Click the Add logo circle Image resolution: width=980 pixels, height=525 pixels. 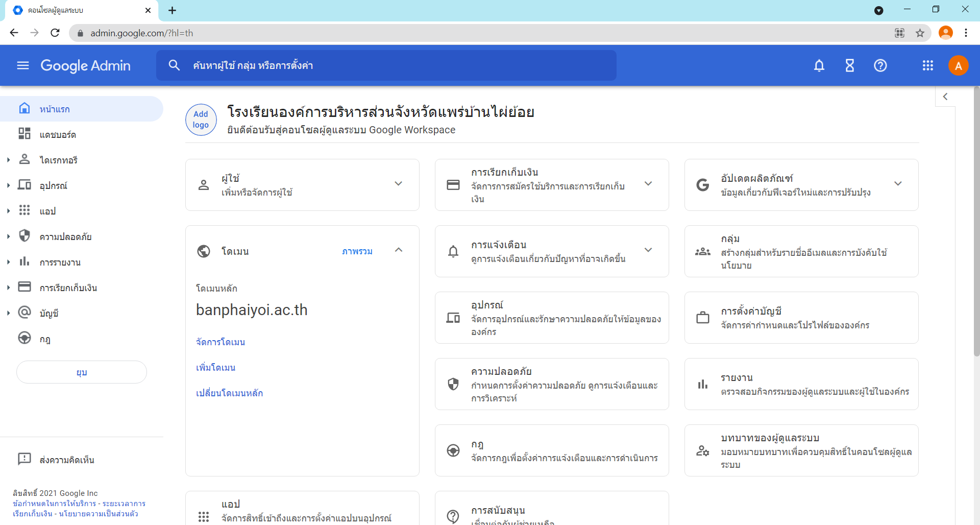pos(201,120)
